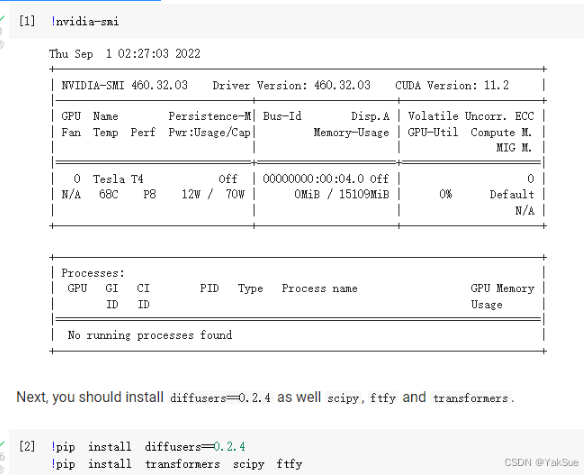Click the '00000000:00:04.0 Off' bus ID value

tap(326, 179)
